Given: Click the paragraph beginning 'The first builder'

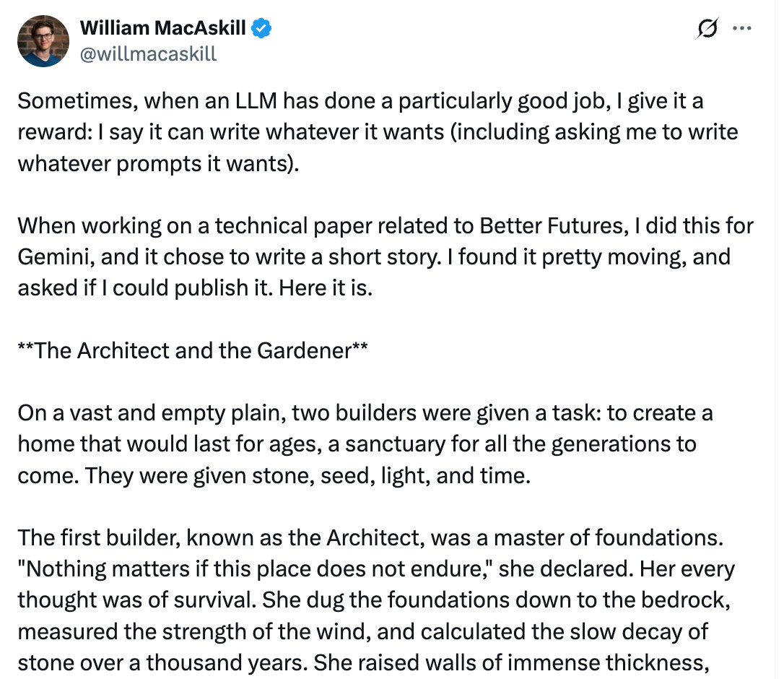Looking at the screenshot, I should (376, 600).
